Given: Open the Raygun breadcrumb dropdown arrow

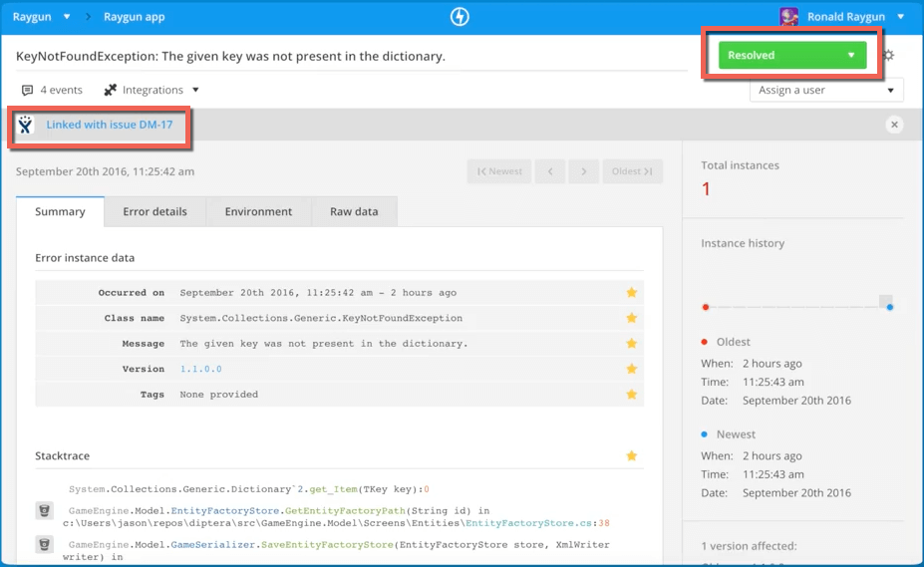Looking at the screenshot, I should point(67,17).
